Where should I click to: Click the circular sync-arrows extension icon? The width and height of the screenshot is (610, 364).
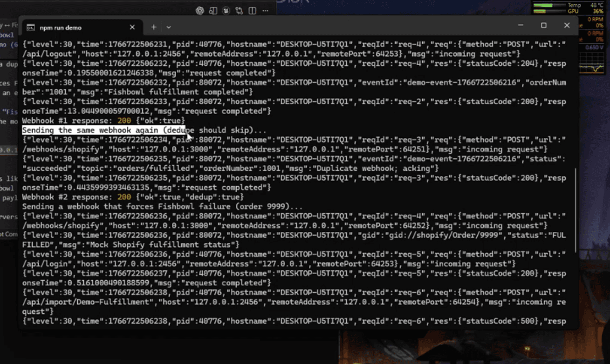(239, 10)
